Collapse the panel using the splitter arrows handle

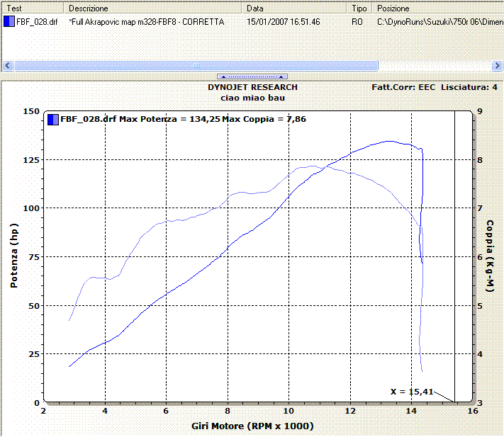[x=252, y=76]
